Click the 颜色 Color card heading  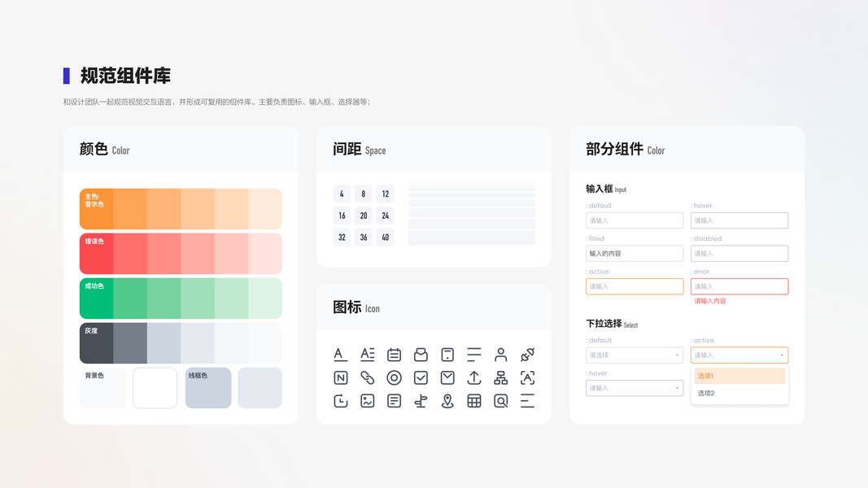pyautogui.click(x=105, y=150)
